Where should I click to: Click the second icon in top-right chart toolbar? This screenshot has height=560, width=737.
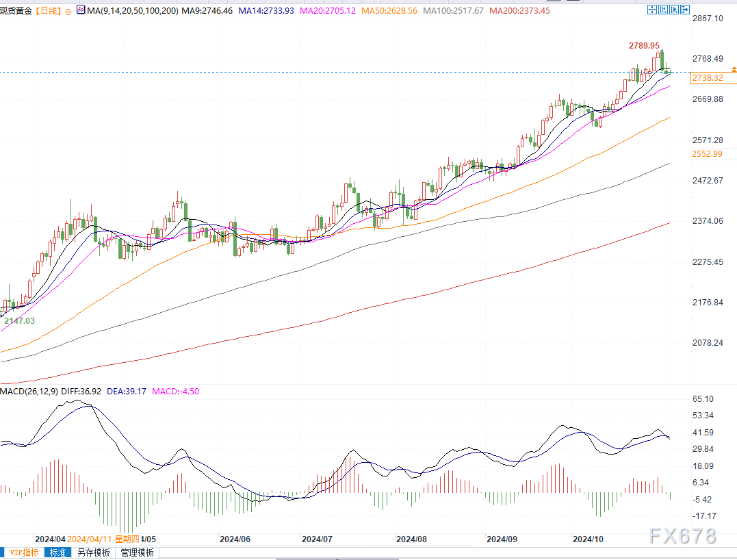coord(662,10)
